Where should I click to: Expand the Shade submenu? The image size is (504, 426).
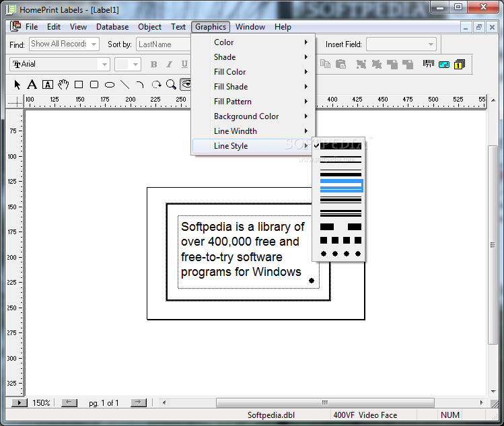pos(253,57)
